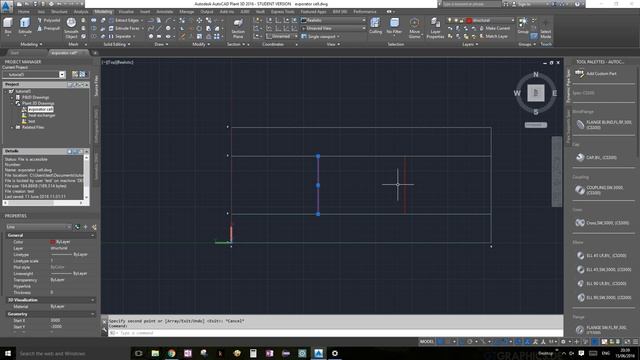Screen dimensions: 640x360
Task: Expand the Solid Editing panel flyout
Action: coord(116,44)
